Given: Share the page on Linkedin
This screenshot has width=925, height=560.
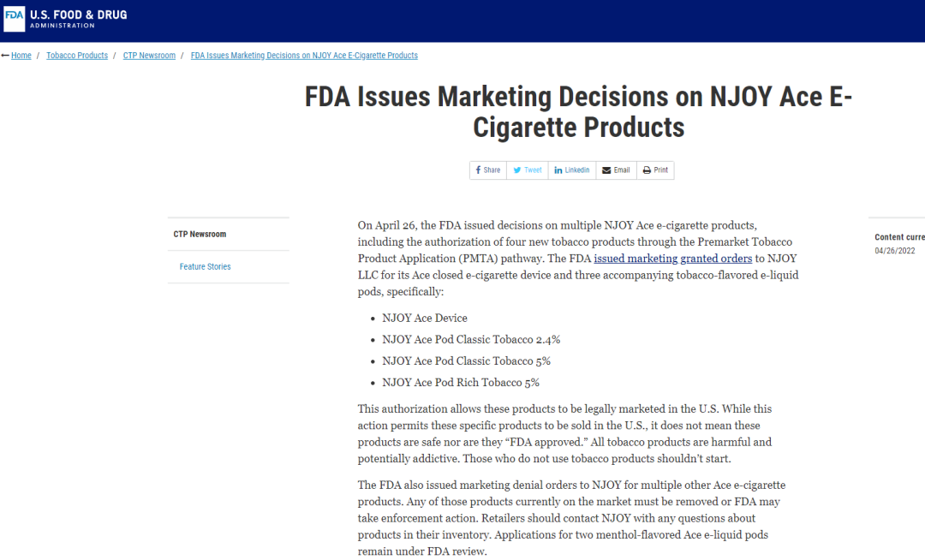Looking at the screenshot, I should tap(571, 170).
